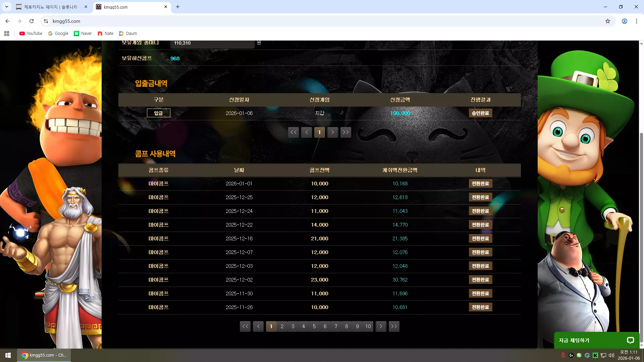This screenshot has height=362, width=644.
Task: Click the chat bubble icon
Action: click(631, 340)
